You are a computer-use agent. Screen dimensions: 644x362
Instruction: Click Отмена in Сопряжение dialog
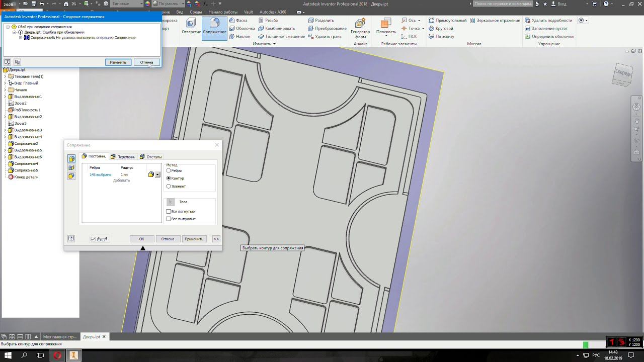click(168, 239)
